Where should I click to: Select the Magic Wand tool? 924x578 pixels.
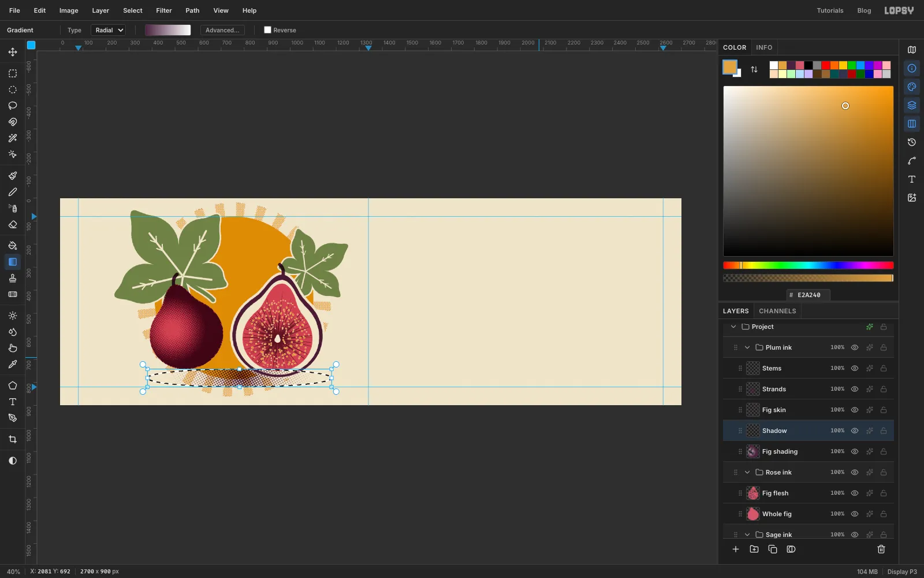click(13, 138)
